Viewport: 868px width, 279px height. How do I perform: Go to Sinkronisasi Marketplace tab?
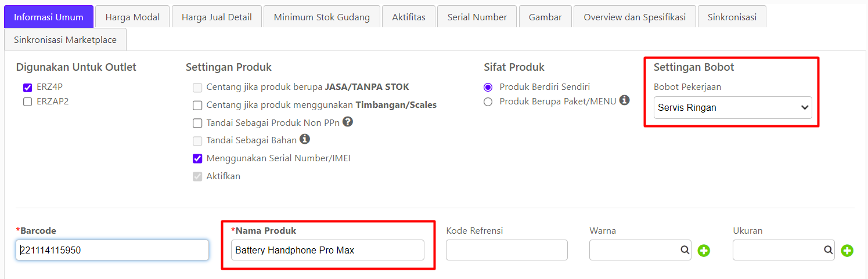(x=65, y=39)
